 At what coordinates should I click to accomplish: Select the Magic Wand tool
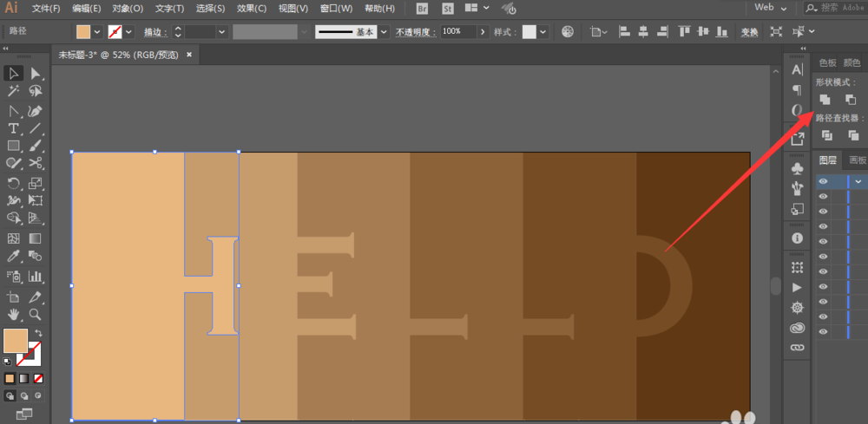(x=14, y=91)
